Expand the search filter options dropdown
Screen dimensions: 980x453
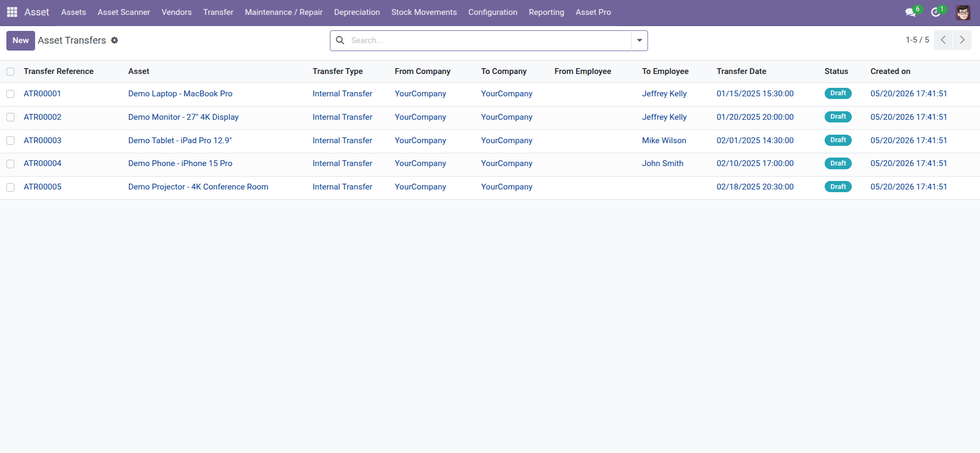[x=640, y=40]
